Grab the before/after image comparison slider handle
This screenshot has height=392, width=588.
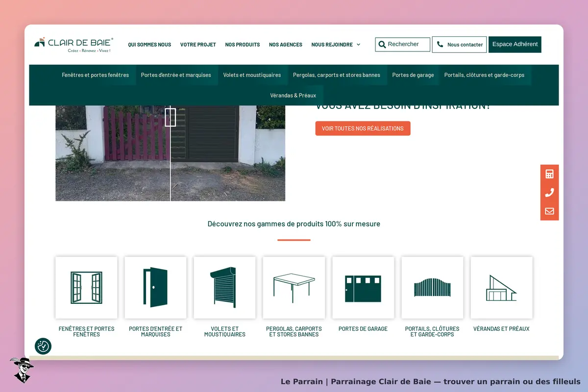click(170, 118)
